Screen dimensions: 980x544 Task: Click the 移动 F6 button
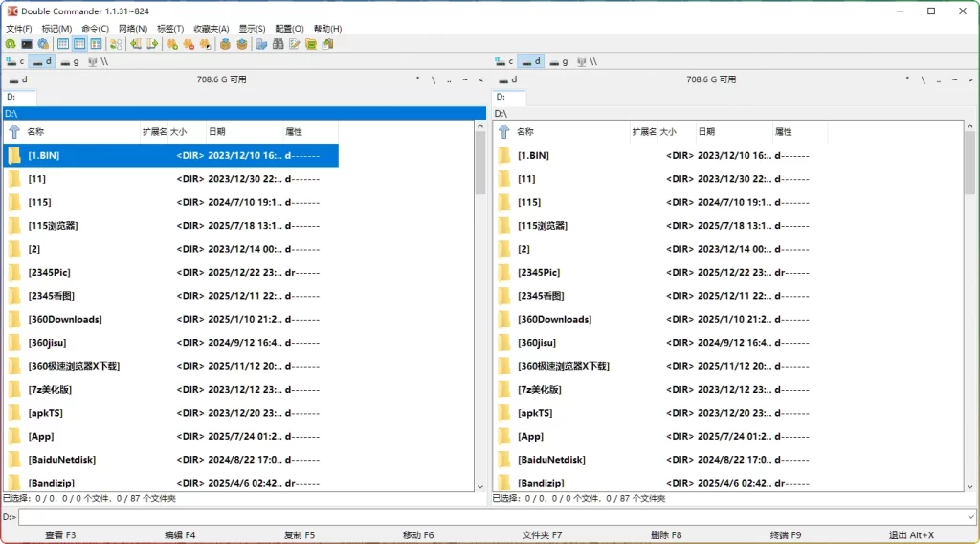click(418, 535)
